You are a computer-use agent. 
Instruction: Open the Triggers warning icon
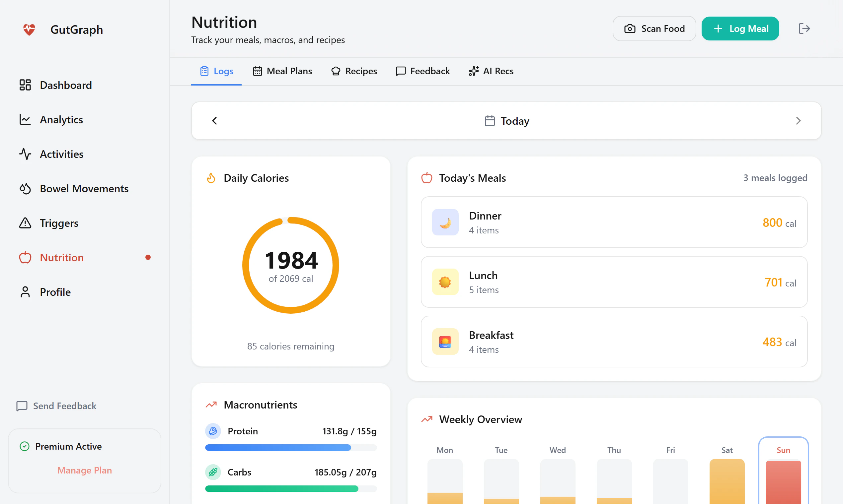click(x=25, y=223)
